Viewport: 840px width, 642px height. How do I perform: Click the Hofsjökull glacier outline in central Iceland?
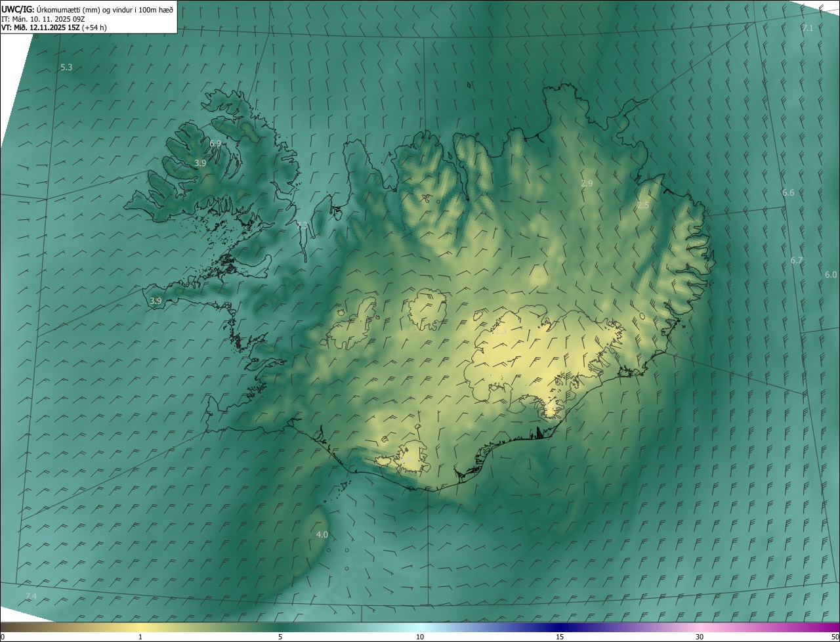(x=428, y=309)
